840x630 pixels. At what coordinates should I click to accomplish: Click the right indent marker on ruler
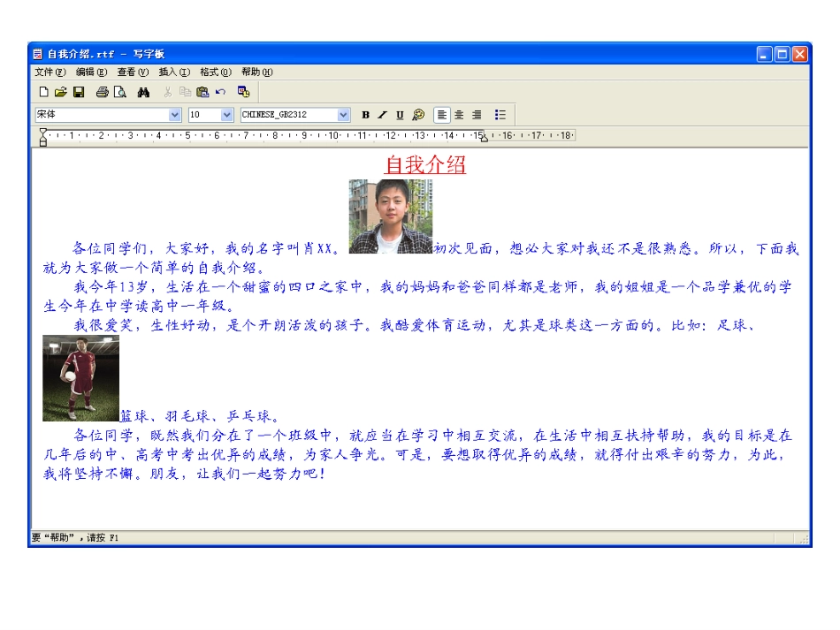click(485, 139)
